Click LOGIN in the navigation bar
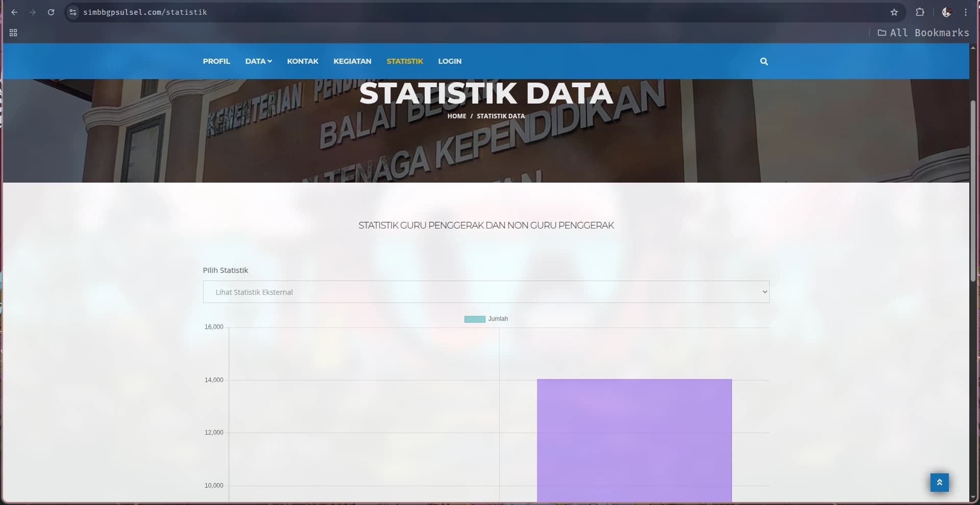The width and height of the screenshot is (980, 505). coord(450,61)
